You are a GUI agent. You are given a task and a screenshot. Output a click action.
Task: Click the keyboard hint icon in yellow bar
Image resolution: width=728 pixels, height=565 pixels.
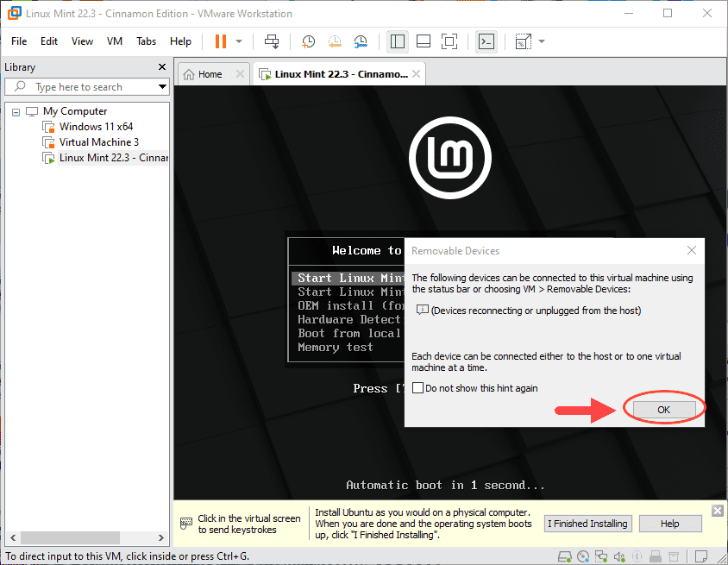tap(186, 524)
